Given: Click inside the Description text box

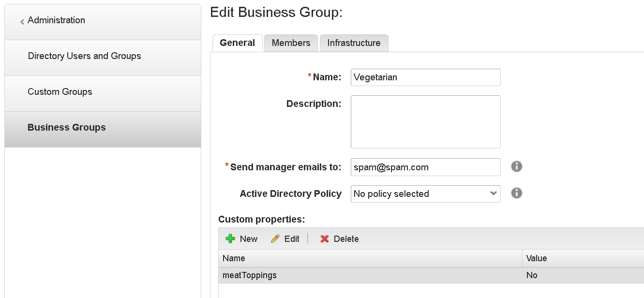Looking at the screenshot, I should pos(425,121).
